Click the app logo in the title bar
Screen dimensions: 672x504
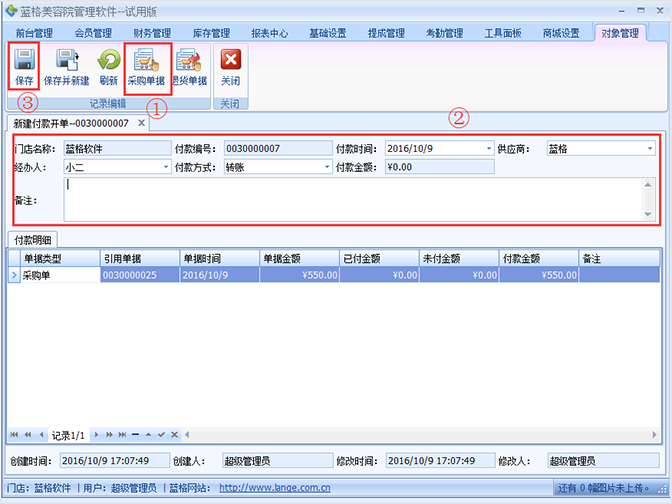coord(12,11)
